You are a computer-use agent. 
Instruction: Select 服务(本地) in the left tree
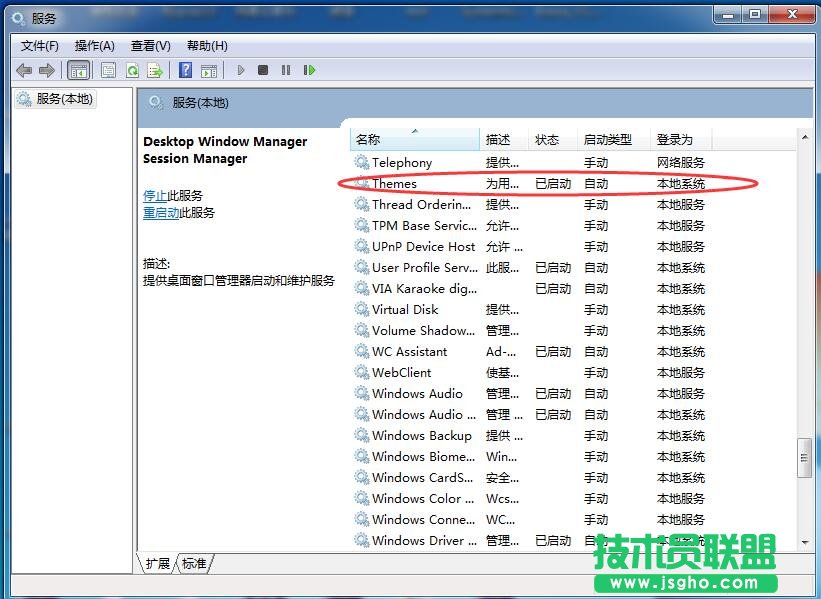(x=62, y=100)
